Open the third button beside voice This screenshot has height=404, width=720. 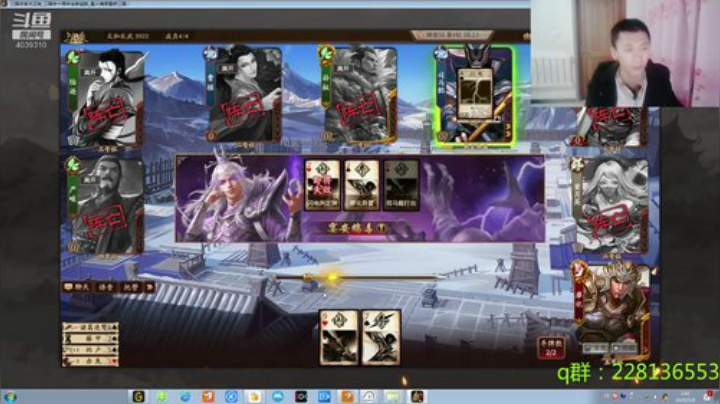(131, 287)
